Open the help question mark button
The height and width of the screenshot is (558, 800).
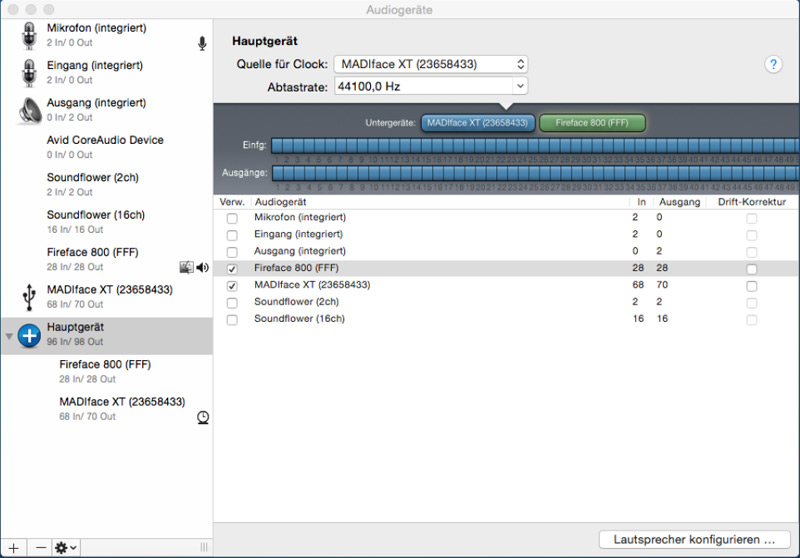click(773, 64)
